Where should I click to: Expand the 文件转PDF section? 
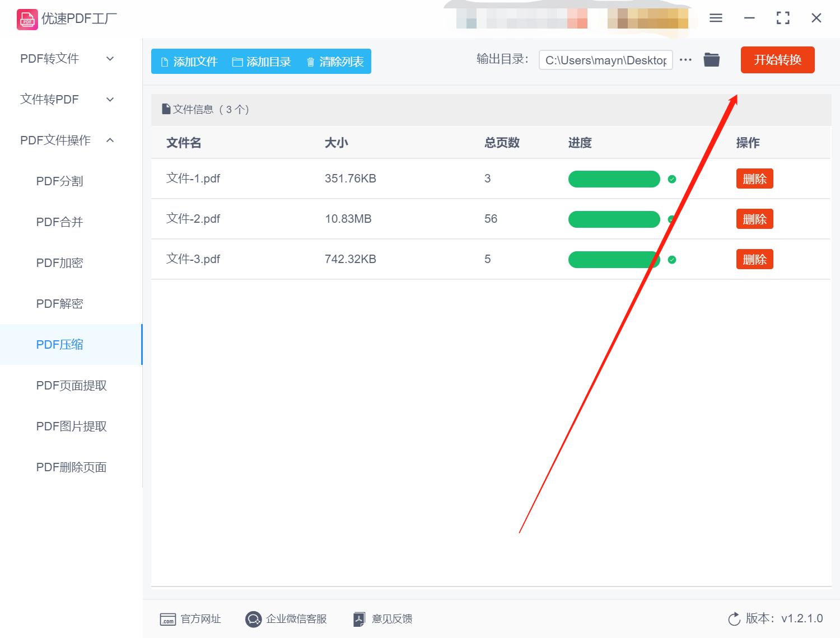[66, 99]
